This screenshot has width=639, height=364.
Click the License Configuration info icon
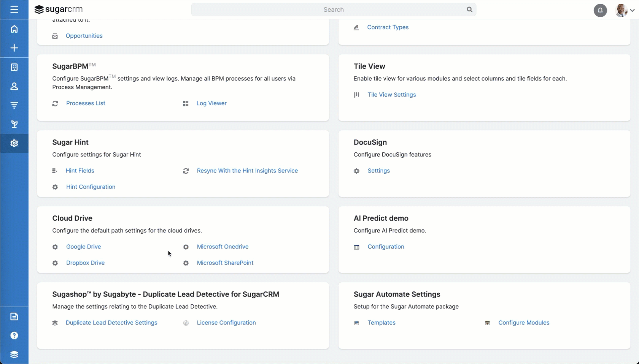186,323
